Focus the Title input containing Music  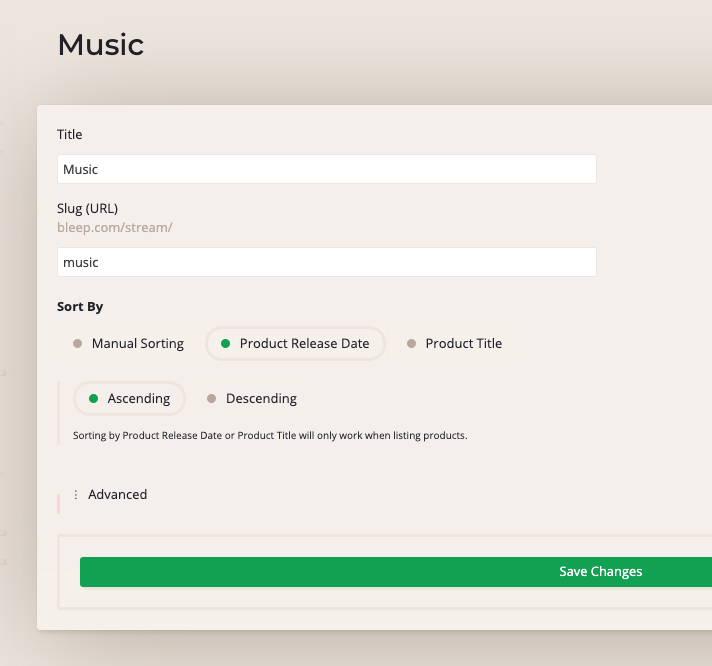point(326,169)
